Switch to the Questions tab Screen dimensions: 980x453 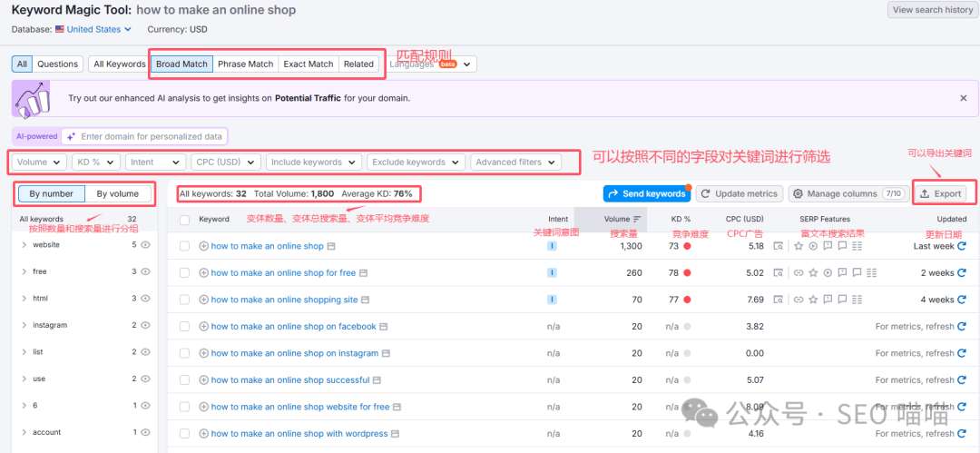coord(57,64)
